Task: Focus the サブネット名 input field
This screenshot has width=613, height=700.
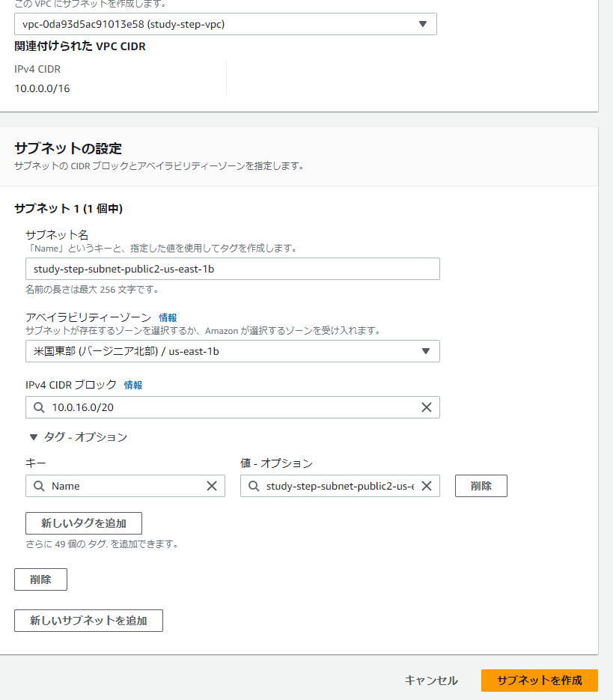Action: (233, 269)
